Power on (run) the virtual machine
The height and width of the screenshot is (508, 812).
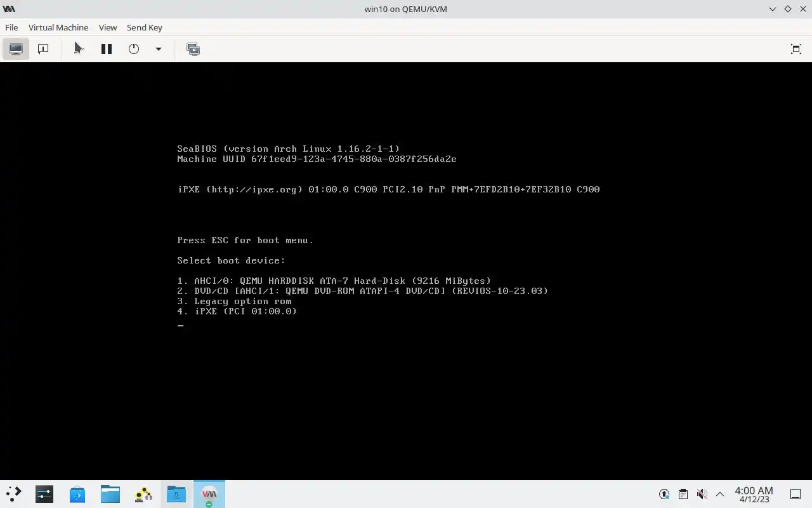point(79,49)
